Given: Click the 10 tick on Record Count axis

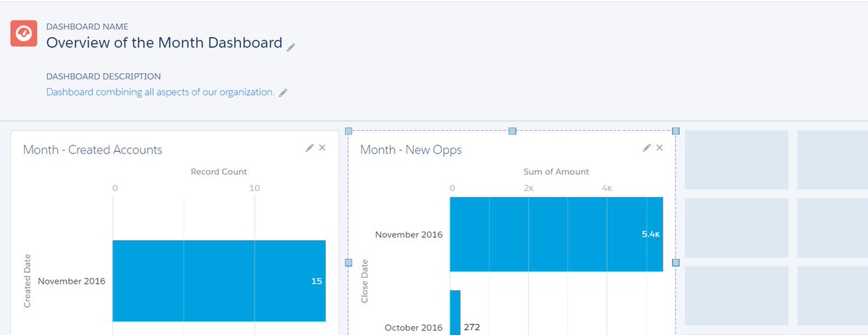Looking at the screenshot, I should coord(255,188).
